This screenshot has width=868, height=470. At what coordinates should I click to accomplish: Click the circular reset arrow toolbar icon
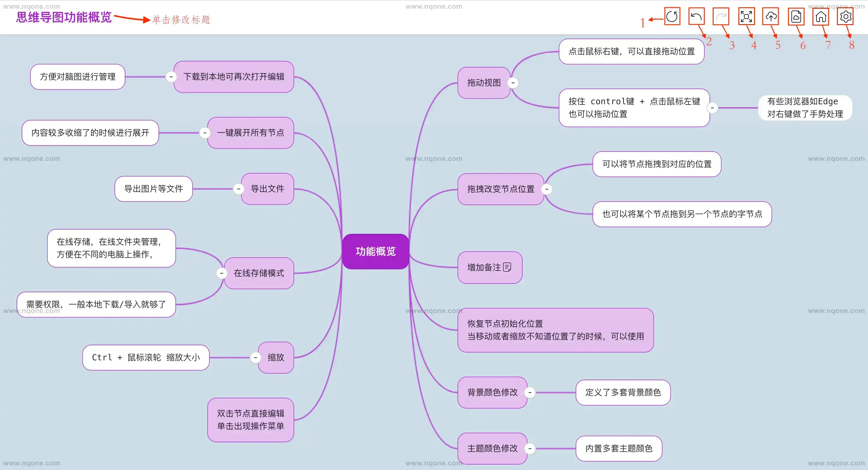tap(672, 17)
